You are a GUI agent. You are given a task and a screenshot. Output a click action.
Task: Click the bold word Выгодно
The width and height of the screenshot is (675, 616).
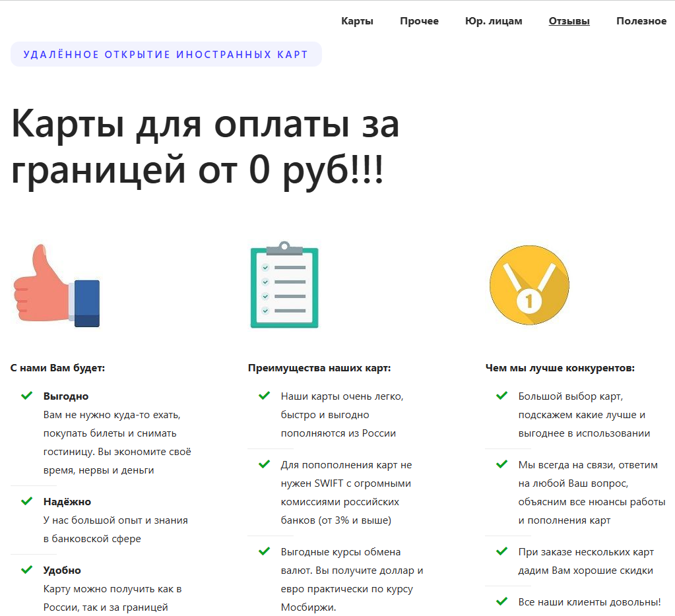pos(66,396)
